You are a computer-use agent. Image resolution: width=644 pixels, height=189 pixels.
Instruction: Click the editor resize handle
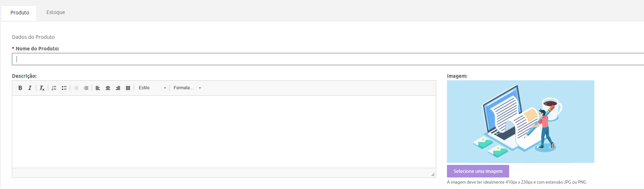click(x=433, y=174)
